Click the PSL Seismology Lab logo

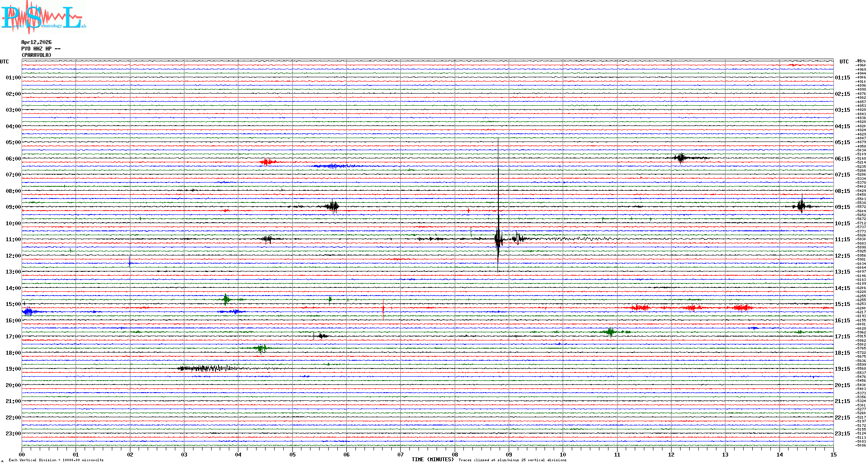[x=43, y=17]
